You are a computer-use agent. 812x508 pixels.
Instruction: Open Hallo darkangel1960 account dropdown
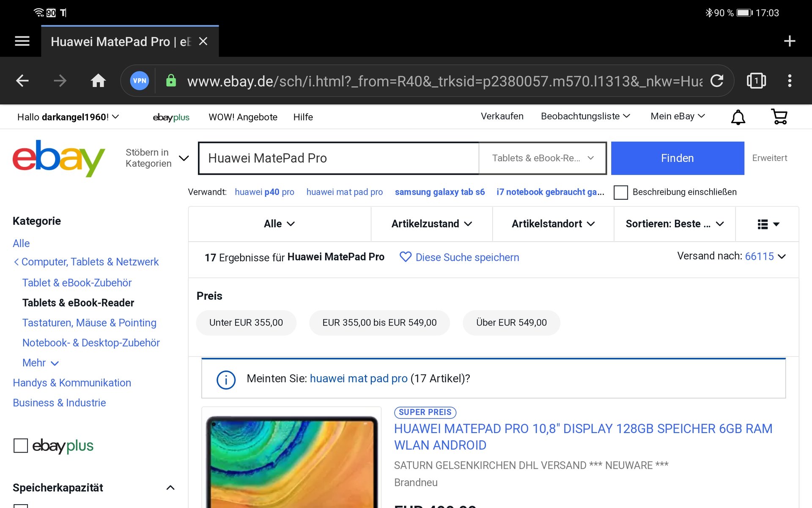tap(68, 117)
